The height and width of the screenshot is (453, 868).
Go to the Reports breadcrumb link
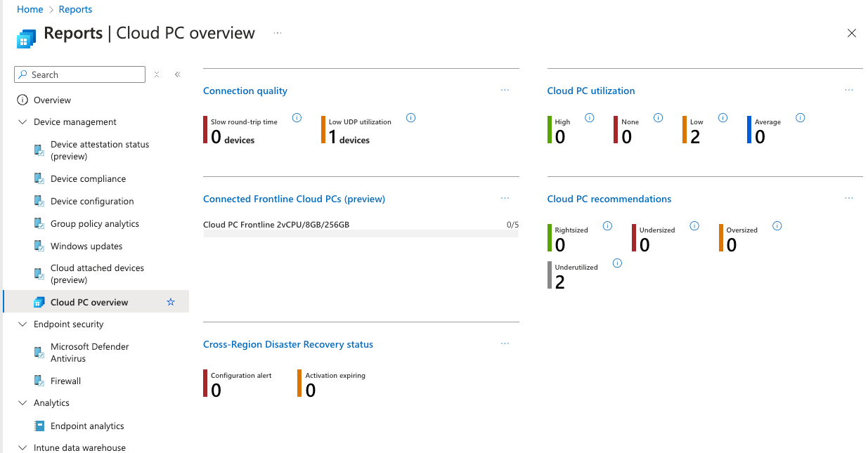coord(75,9)
